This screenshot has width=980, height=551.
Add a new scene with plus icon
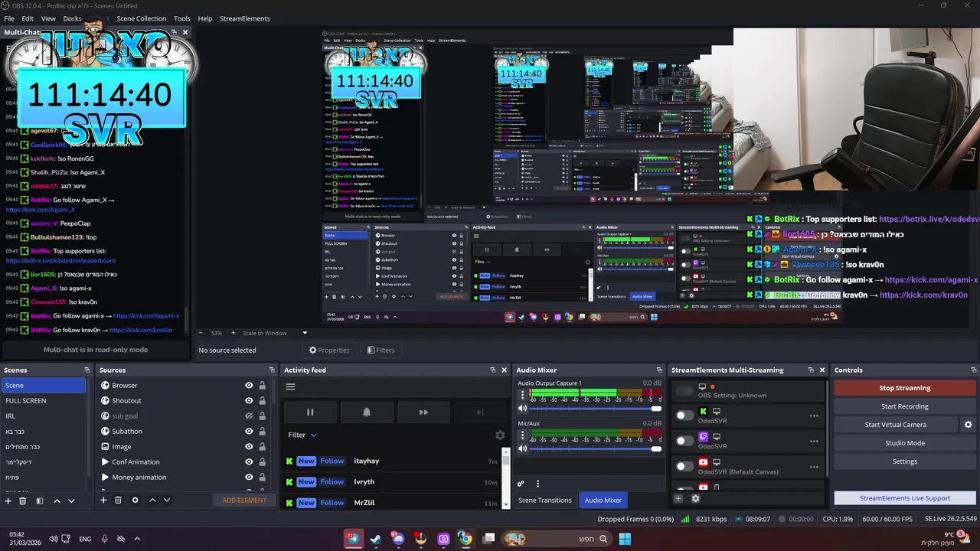(8, 500)
